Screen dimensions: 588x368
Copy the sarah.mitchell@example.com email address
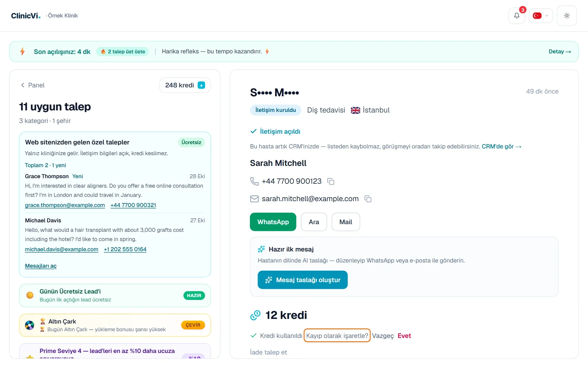pos(368,199)
